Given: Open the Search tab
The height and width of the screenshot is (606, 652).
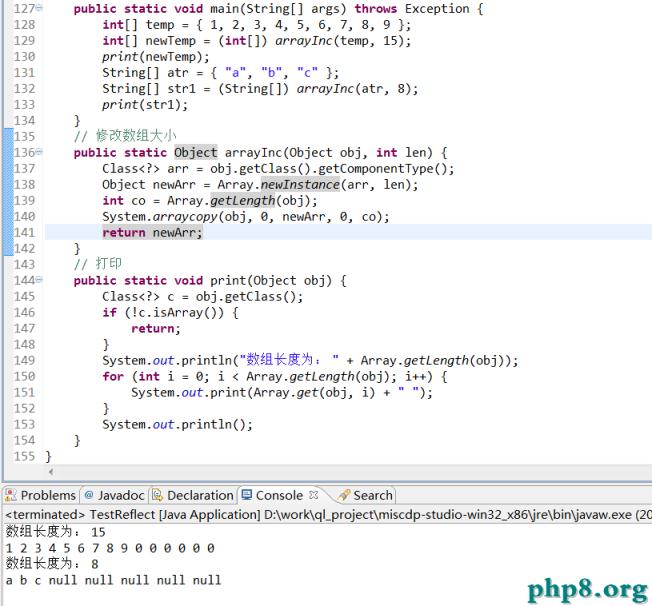Looking at the screenshot, I should point(366,495).
